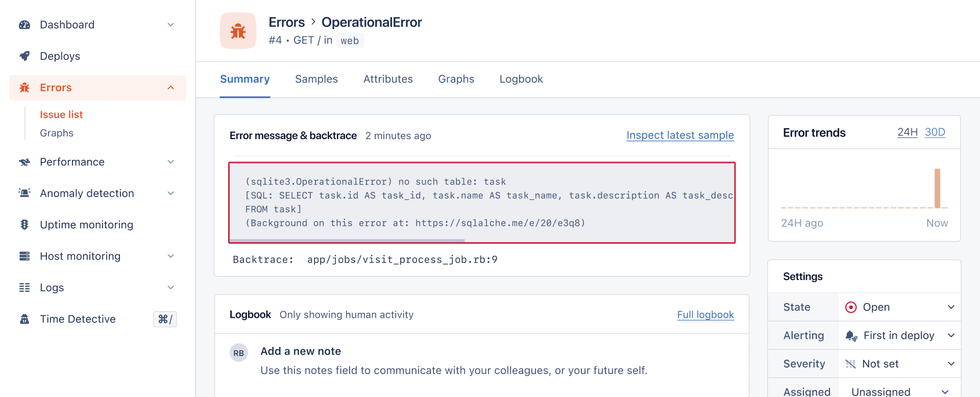Click the horizontal scrollbar of the error message
Viewport: 980px width, 397px height.
347,240
